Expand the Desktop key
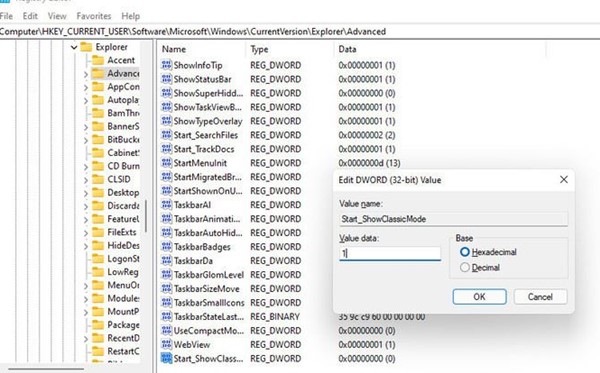This screenshot has width=600, height=373. pos(86,193)
